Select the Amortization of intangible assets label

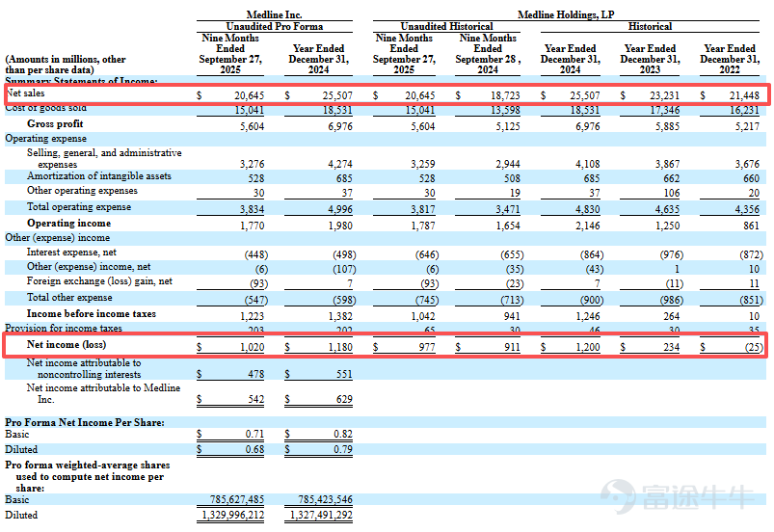98,176
